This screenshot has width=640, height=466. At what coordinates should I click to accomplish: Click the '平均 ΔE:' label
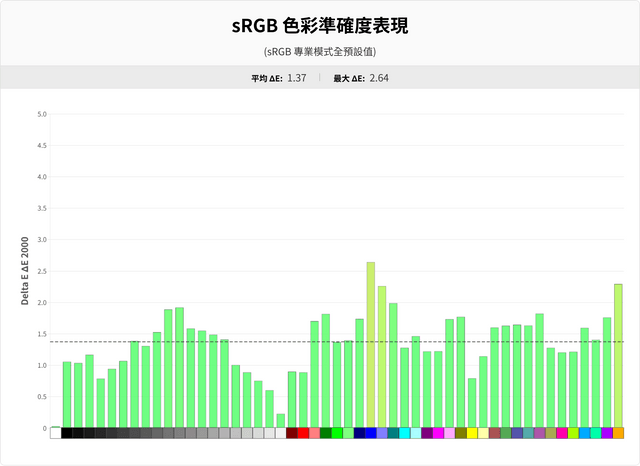(x=267, y=78)
